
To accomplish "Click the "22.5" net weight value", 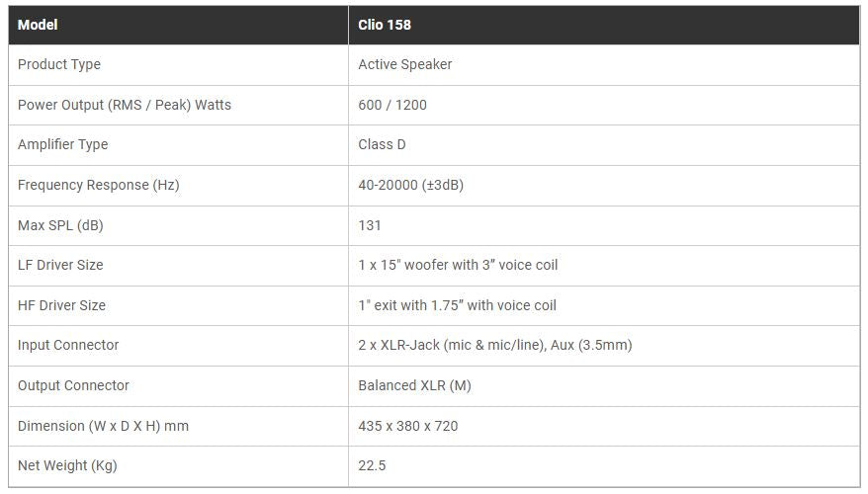I will point(372,465).
